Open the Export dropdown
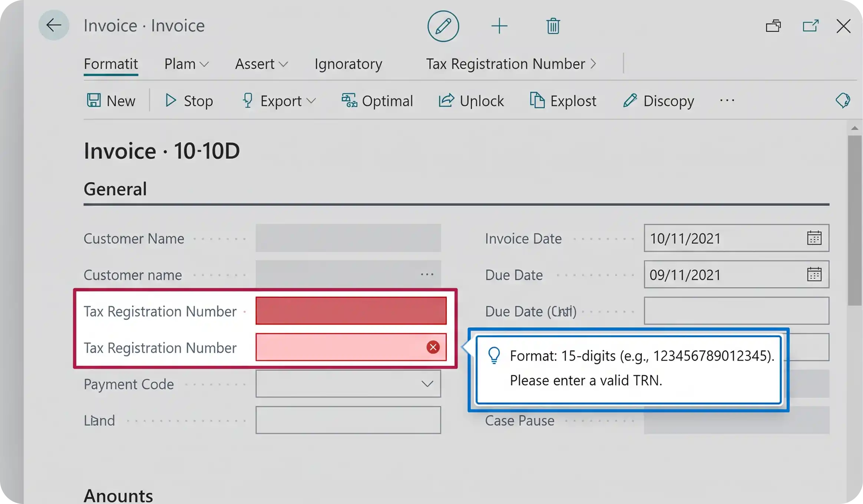This screenshot has width=863, height=504. 279,101
